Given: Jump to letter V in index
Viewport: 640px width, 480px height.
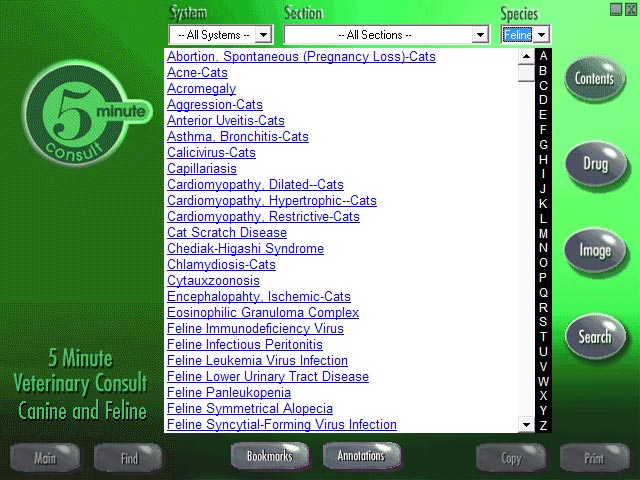Looking at the screenshot, I should [543, 366].
